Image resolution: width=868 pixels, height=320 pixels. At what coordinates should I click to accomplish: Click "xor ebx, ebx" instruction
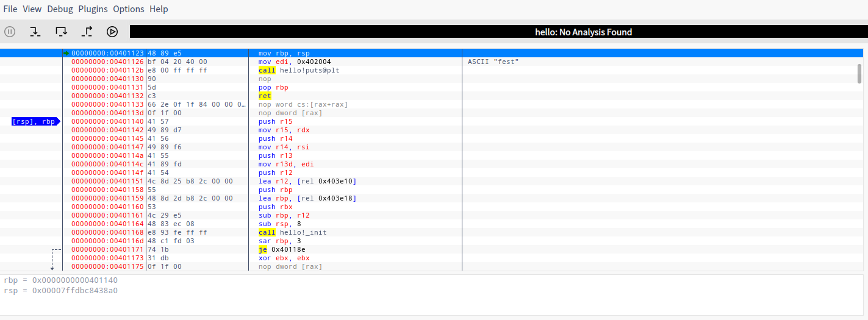(284, 258)
